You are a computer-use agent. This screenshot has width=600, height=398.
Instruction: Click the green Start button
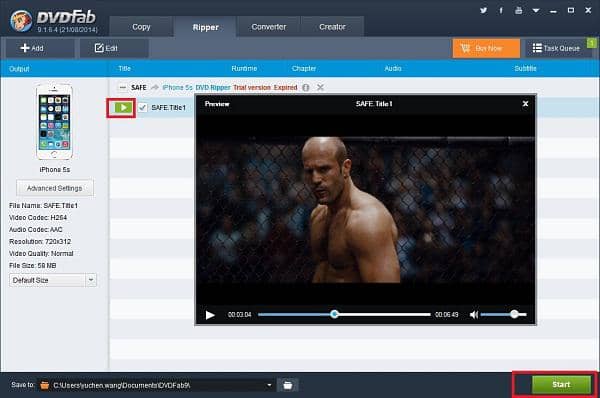pyautogui.click(x=561, y=385)
